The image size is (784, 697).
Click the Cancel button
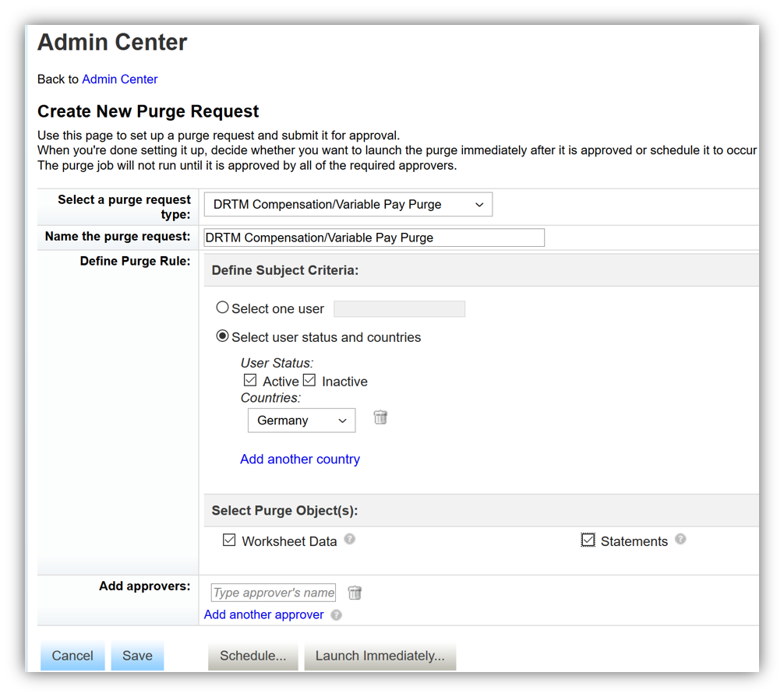click(x=72, y=656)
